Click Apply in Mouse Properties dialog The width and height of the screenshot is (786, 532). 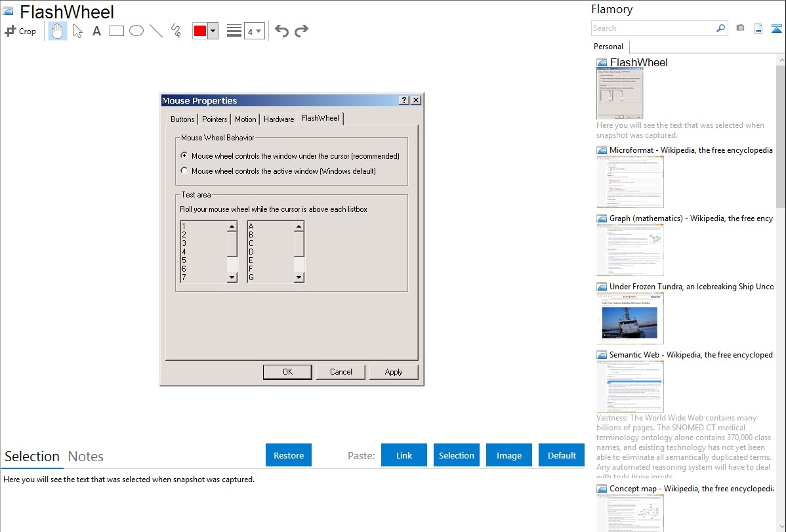pos(394,371)
